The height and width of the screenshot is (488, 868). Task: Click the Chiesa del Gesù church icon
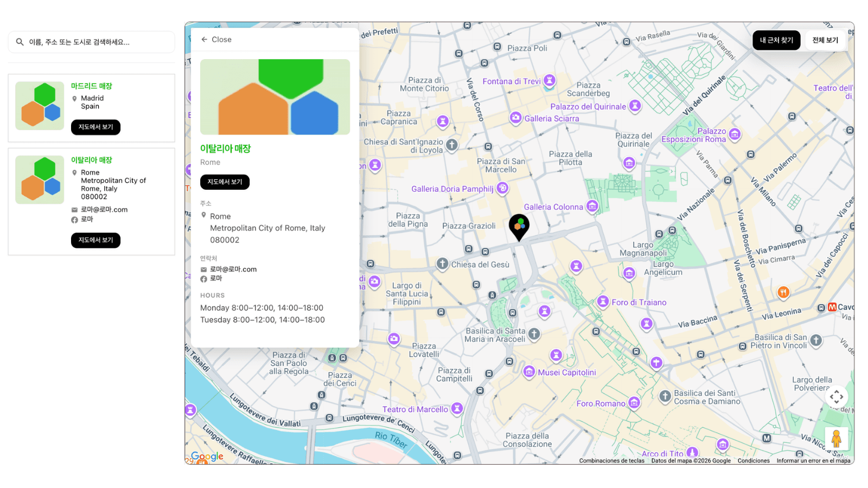(x=443, y=264)
